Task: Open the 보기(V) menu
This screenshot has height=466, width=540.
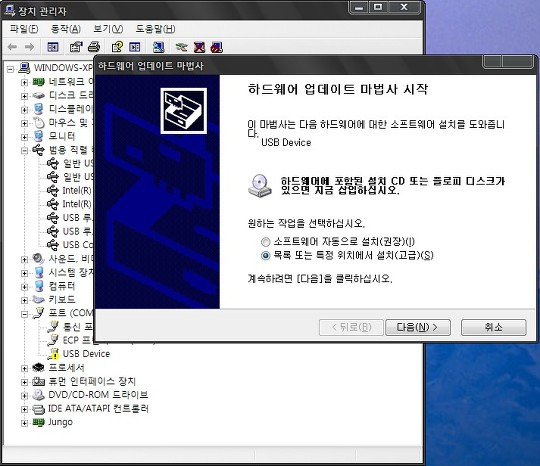Action: tap(108, 29)
